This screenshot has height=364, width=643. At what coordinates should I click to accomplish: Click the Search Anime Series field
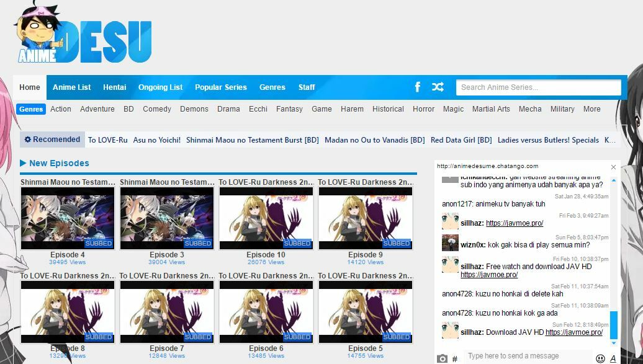[x=539, y=87]
